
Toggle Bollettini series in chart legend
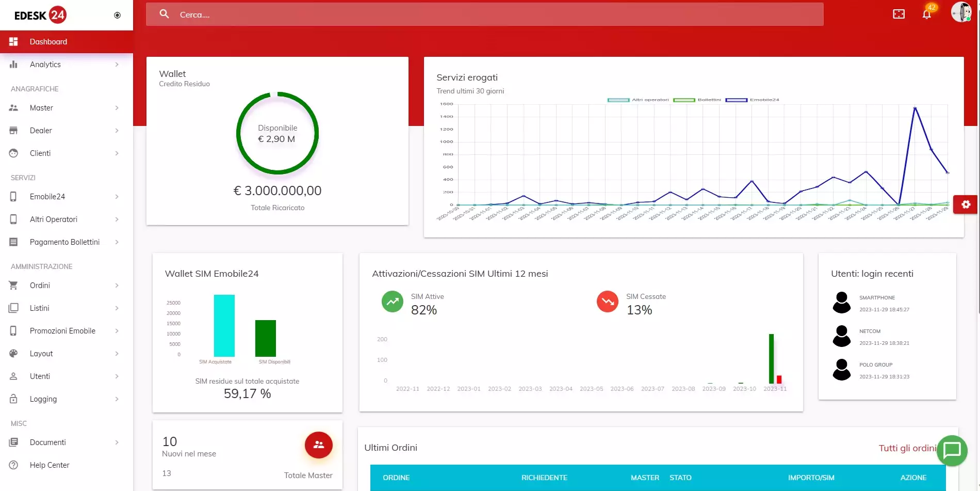tap(697, 100)
